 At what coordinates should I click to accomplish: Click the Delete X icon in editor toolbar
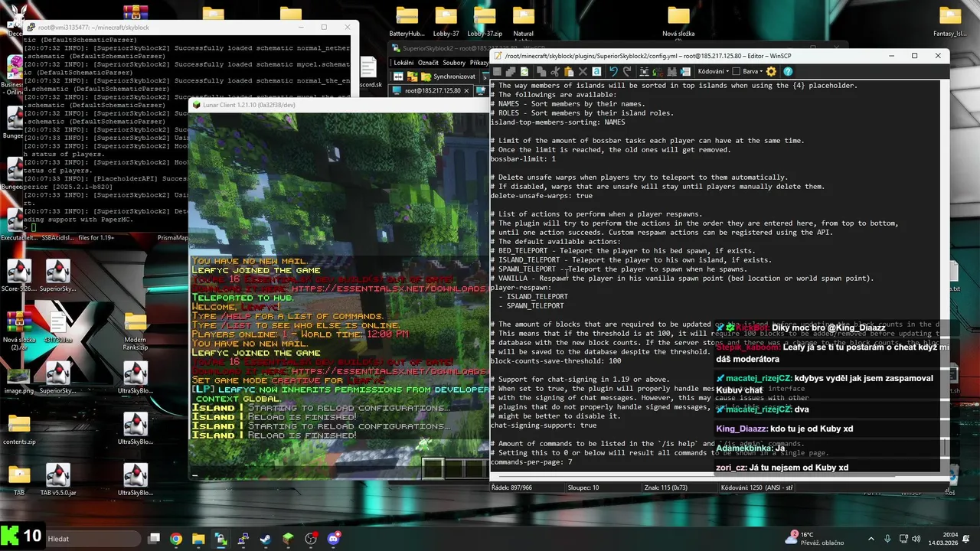(x=583, y=71)
